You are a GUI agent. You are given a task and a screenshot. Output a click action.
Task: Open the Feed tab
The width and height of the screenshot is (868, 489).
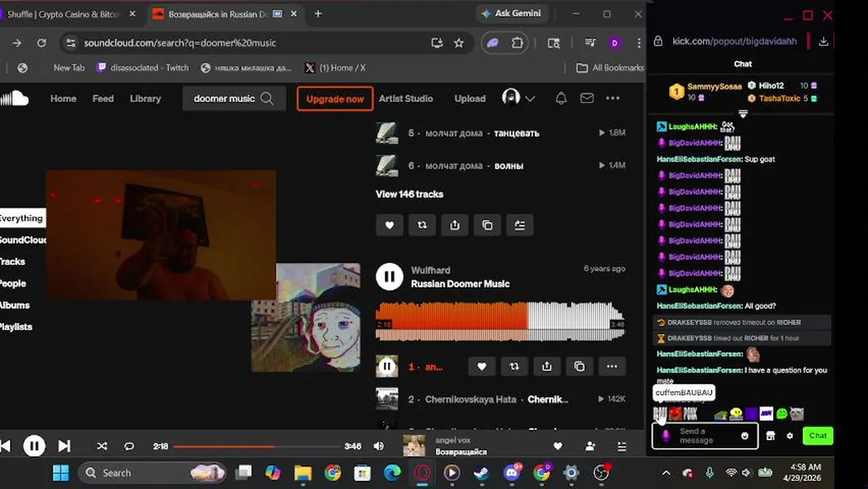103,98
